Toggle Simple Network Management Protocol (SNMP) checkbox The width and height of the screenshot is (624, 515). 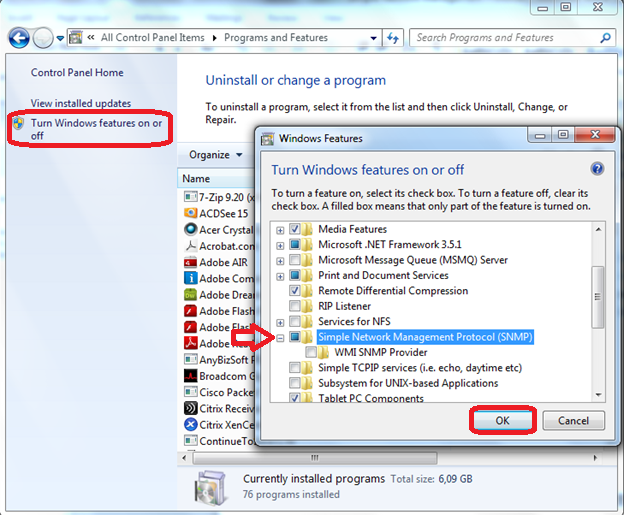[294, 337]
